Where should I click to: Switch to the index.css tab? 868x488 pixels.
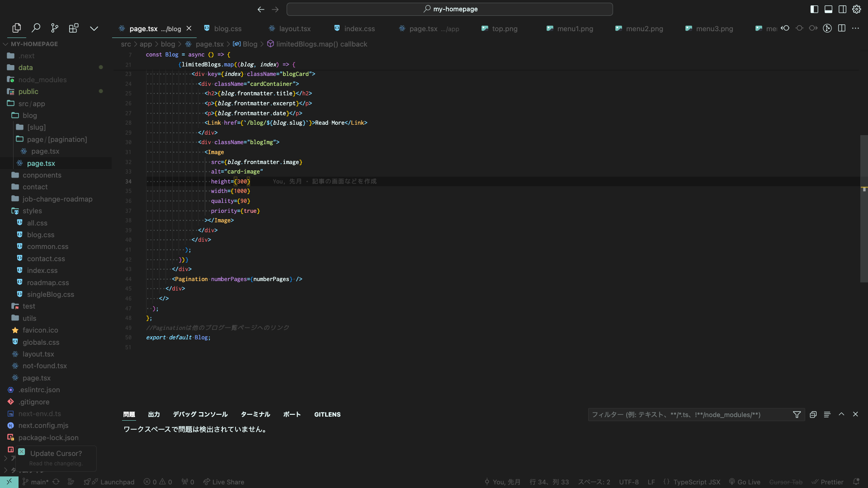[354, 28]
